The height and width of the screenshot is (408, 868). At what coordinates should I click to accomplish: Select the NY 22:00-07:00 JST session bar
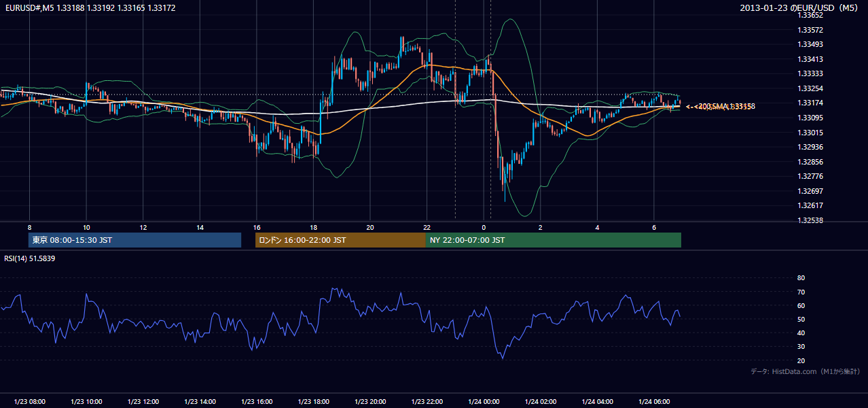tap(554, 240)
